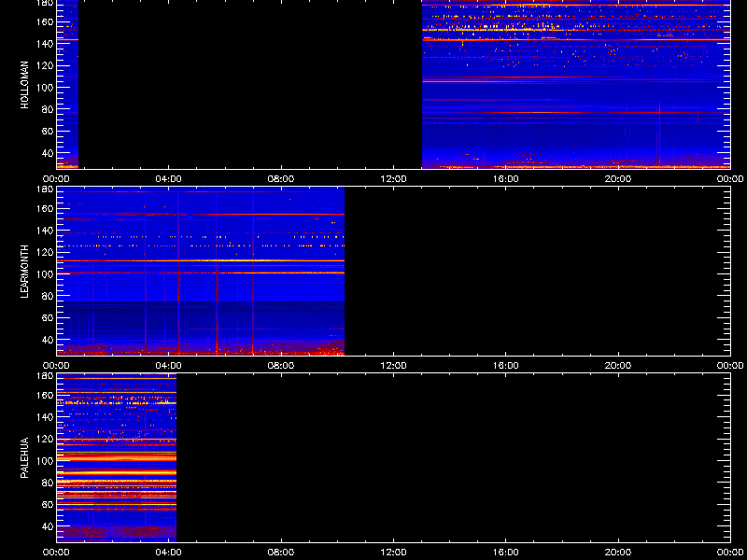Pick the 08:00 time label under Palehua plot

pyautogui.click(x=281, y=553)
